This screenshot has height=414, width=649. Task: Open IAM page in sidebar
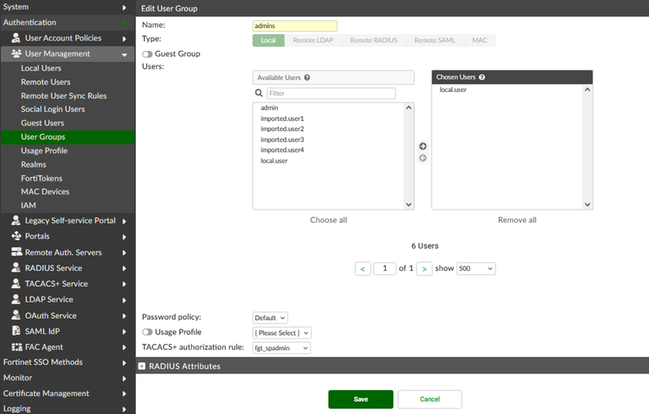click(x=28, y=205)
